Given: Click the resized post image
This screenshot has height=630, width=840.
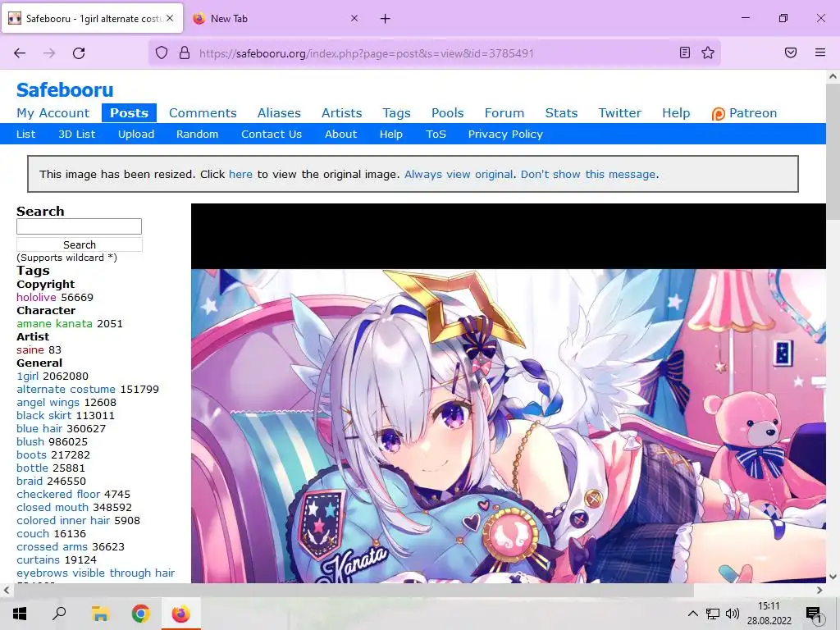Looking at the screenshot, I should click(509, 393).
